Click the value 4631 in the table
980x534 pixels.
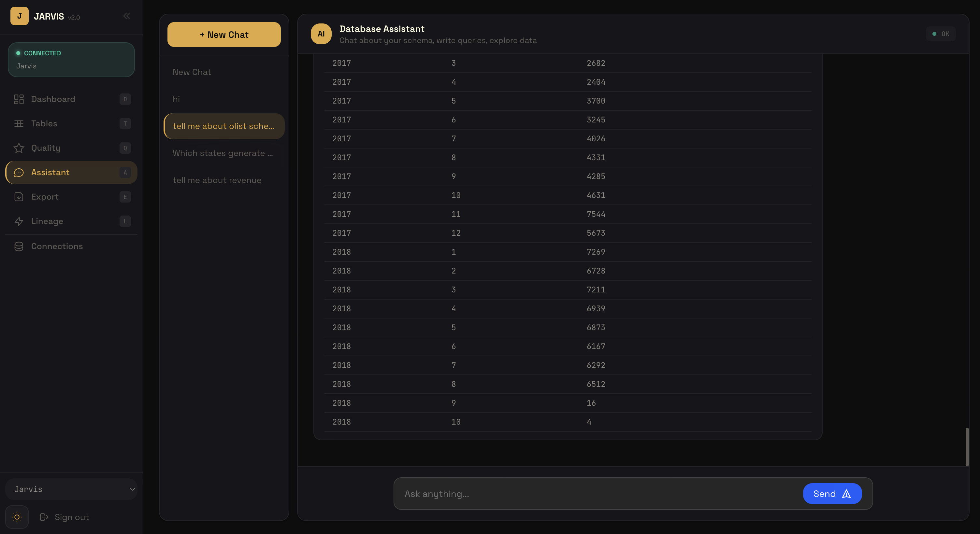pos(596,195)
